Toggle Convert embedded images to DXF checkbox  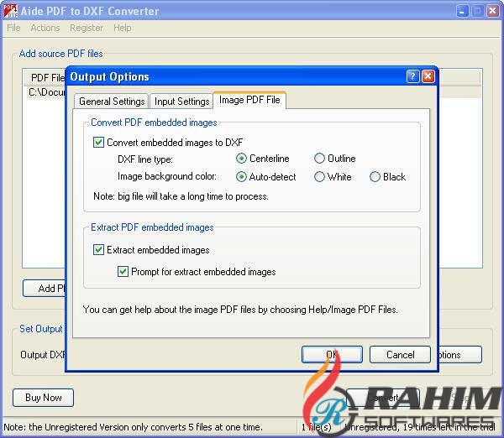(x=98, y=143)
